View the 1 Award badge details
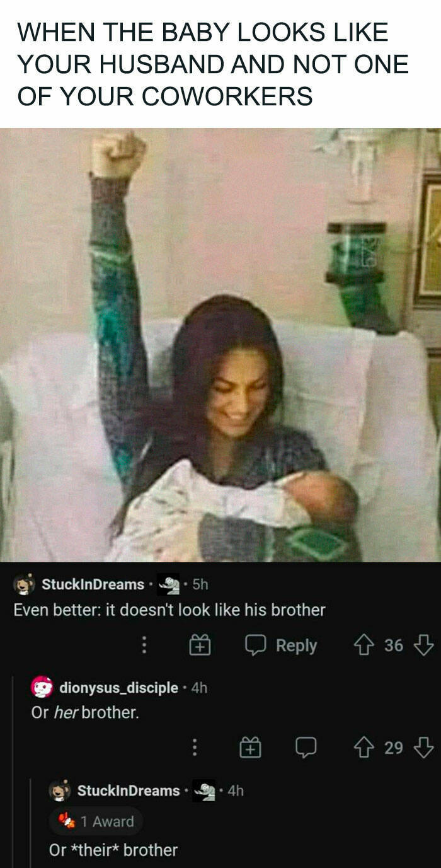Image resolution: width=441 pixels, height=868 pixels. [96, 821]
